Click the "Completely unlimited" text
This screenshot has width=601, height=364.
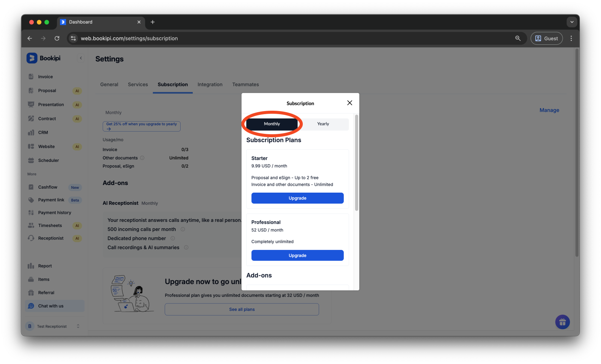click(272, 242)
